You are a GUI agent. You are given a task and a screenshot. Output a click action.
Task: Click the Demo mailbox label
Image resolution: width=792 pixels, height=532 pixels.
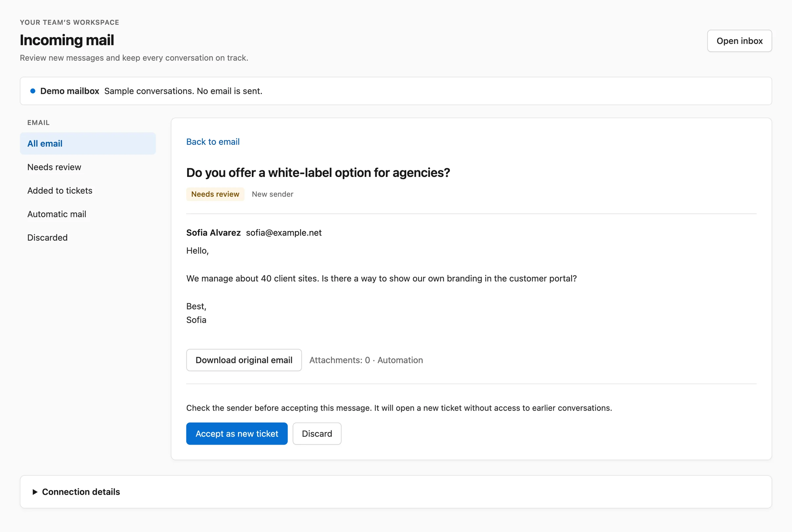pos(70,91)
